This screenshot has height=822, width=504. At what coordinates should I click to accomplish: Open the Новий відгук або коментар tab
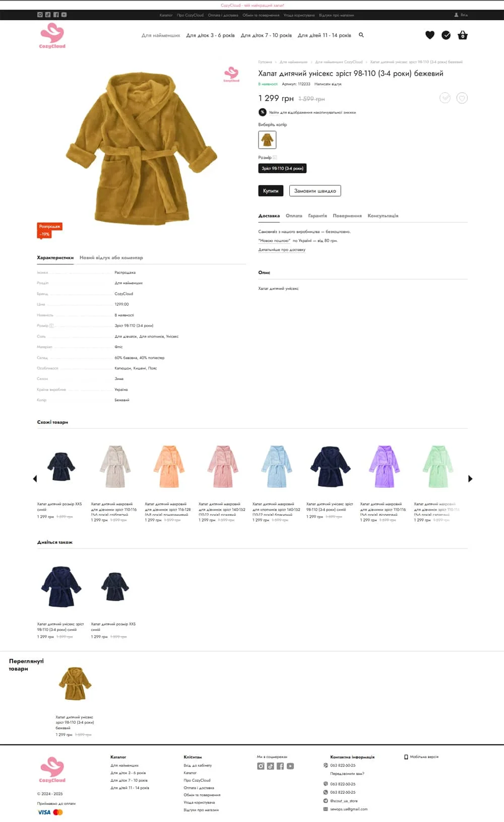pos(111,258)
